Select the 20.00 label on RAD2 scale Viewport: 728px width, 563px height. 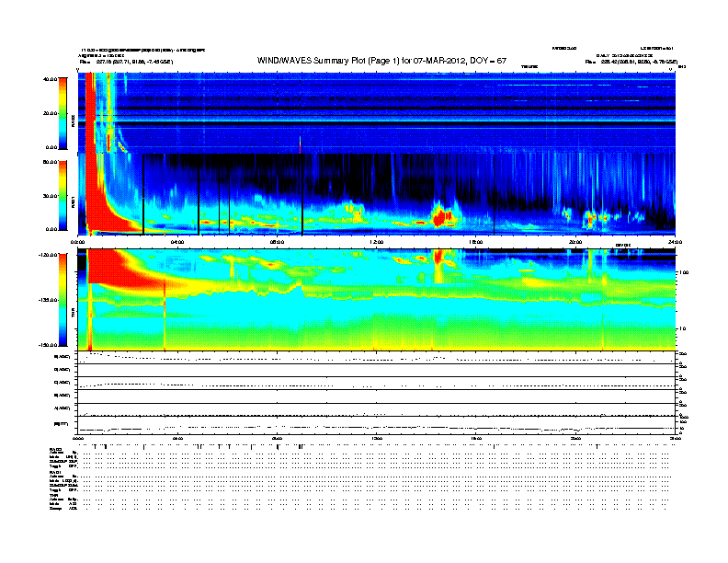pos(50,113)
